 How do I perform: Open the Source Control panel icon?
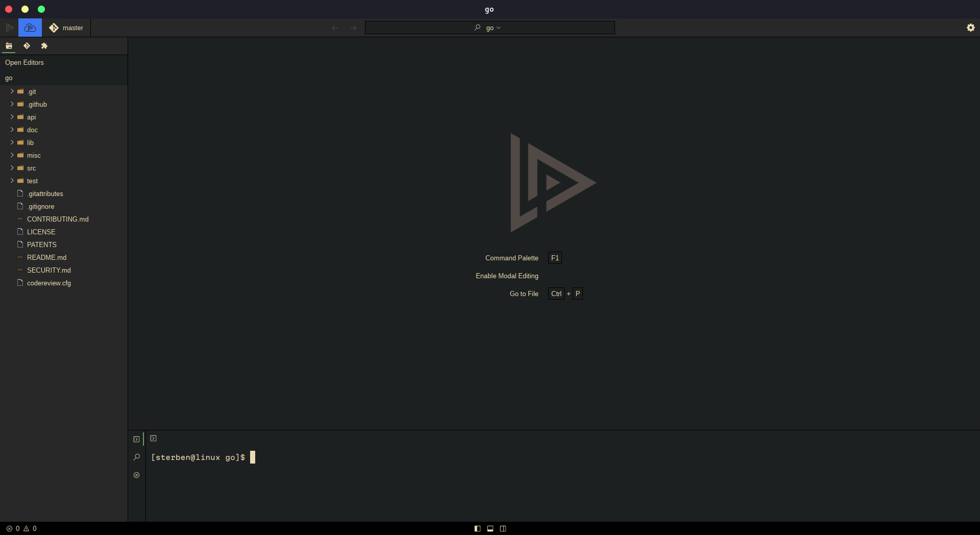[27, 45]
